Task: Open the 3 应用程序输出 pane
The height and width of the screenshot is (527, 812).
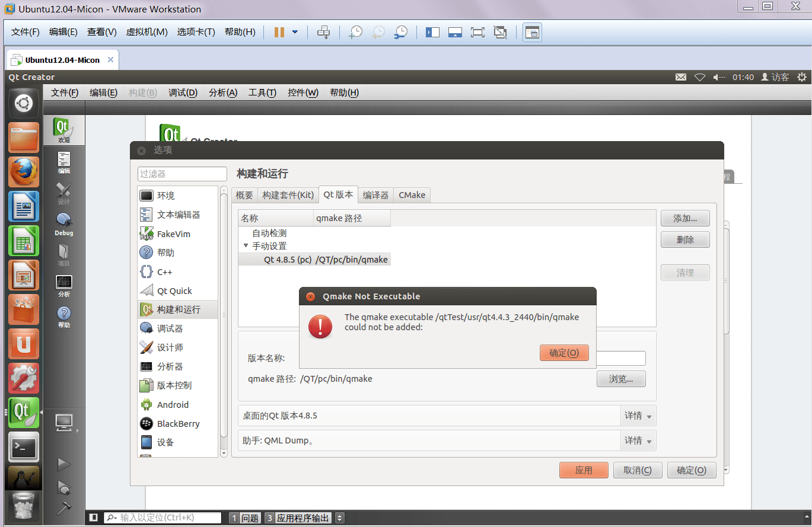Action: 298,518
